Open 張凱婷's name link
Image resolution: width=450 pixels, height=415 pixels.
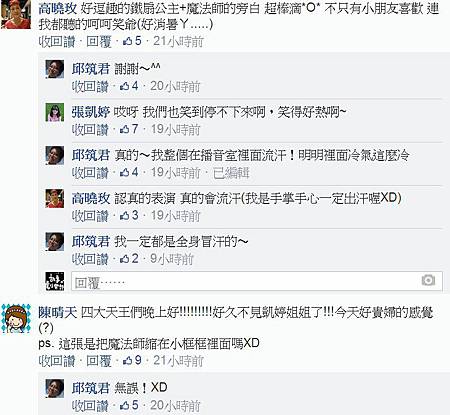point(91,112)
